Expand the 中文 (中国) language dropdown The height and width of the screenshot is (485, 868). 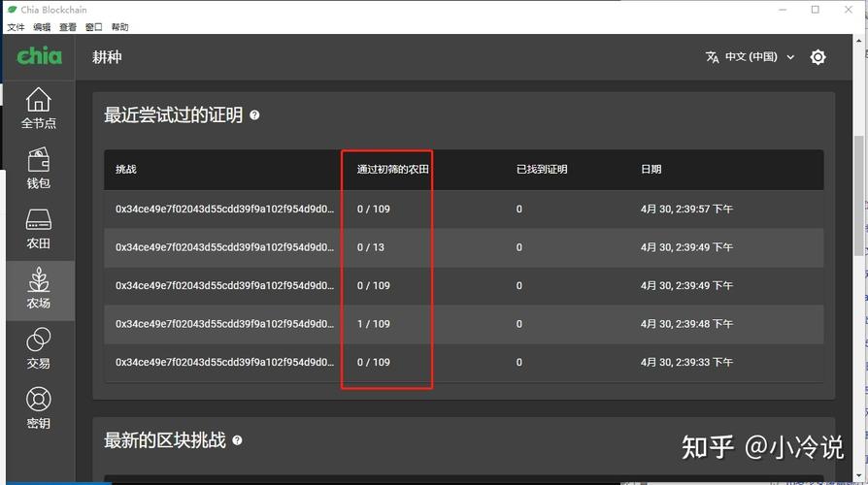pyautogui.click(x=760, y=57)
